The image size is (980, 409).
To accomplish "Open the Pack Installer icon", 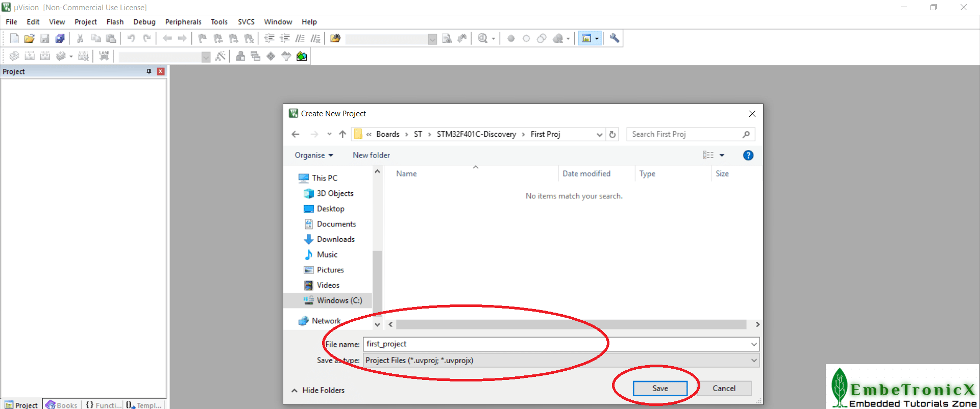I will pyautogui.click(x=302, y=56).
